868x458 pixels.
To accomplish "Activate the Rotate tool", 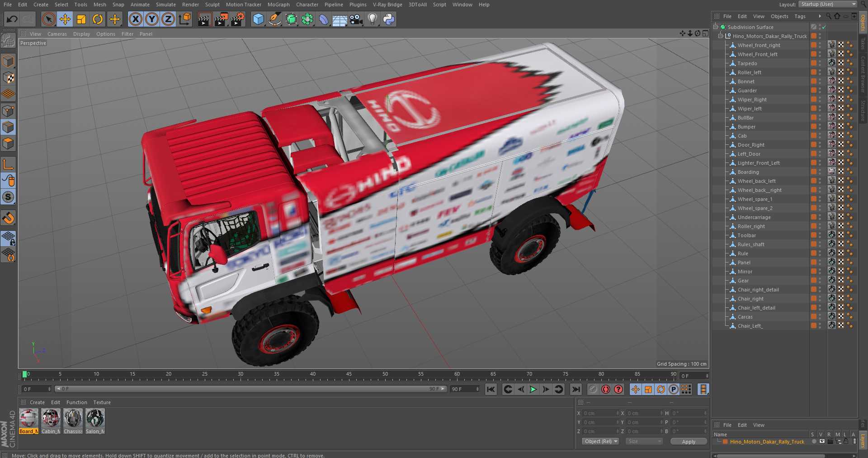I will [x=98, y=19].
